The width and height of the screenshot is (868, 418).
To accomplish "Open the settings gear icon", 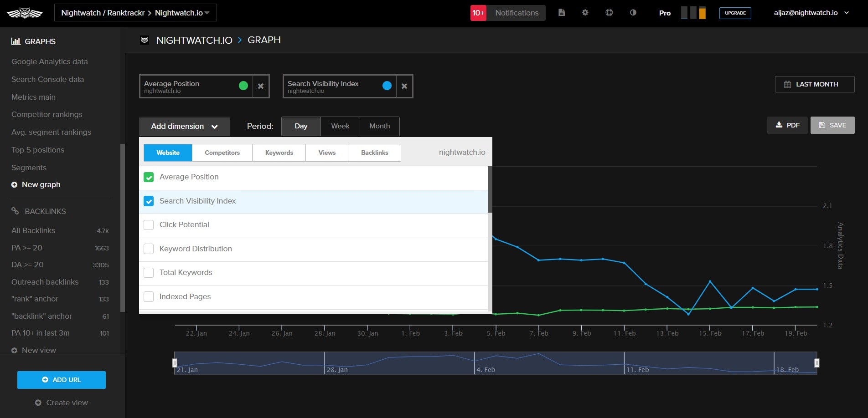I will pos(585,13).
